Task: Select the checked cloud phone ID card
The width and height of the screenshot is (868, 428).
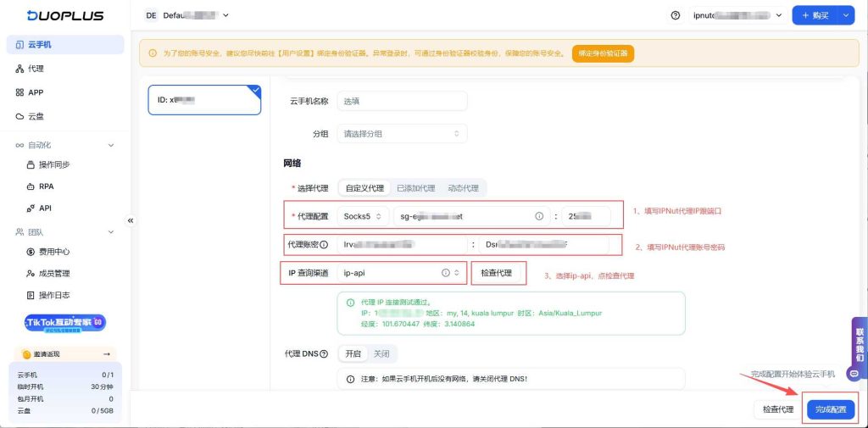Action: 204,100
